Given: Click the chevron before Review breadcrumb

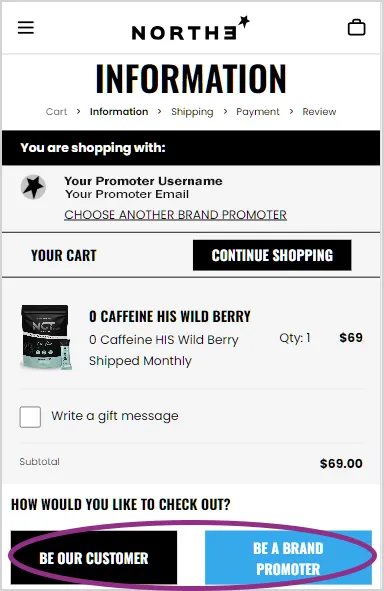Looking at the screenshot, I should pyautogui.click(x=291, y=112).
